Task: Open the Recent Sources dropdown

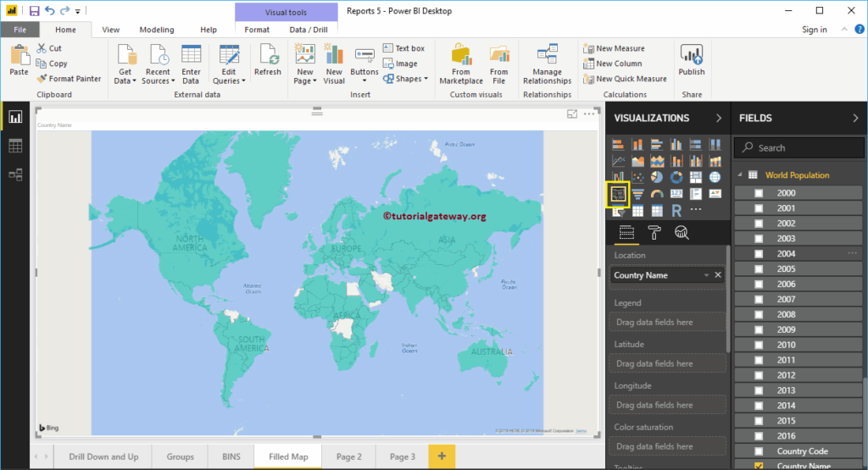Action: coord(173,81)
